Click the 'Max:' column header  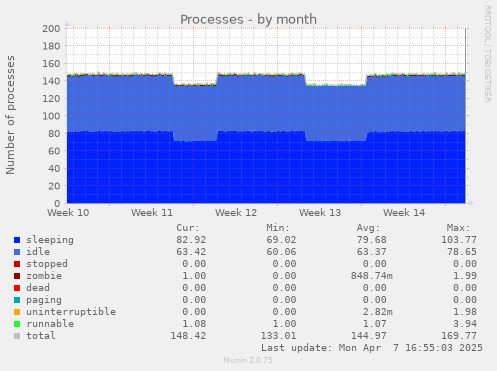pyautogui.click(x=459, y=228)
